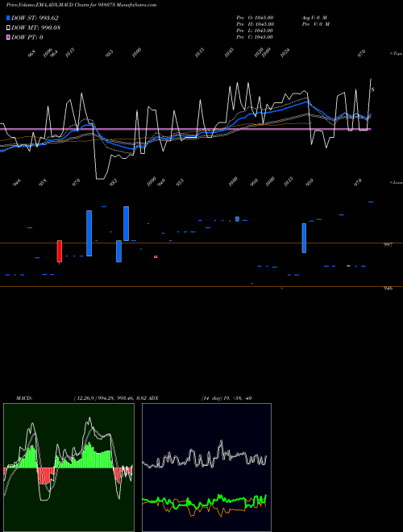Click the 990 lower price marker
This screenshot has height=532, width=403.
[x=254, y=182]
